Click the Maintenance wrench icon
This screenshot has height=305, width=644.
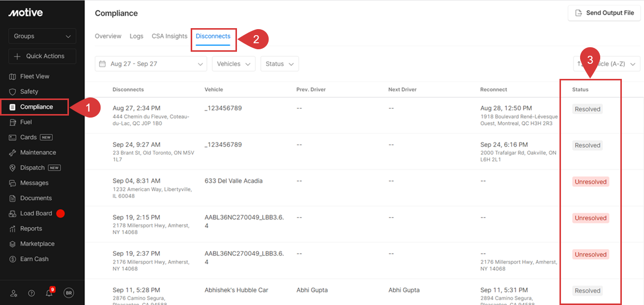tap(13, 152)
